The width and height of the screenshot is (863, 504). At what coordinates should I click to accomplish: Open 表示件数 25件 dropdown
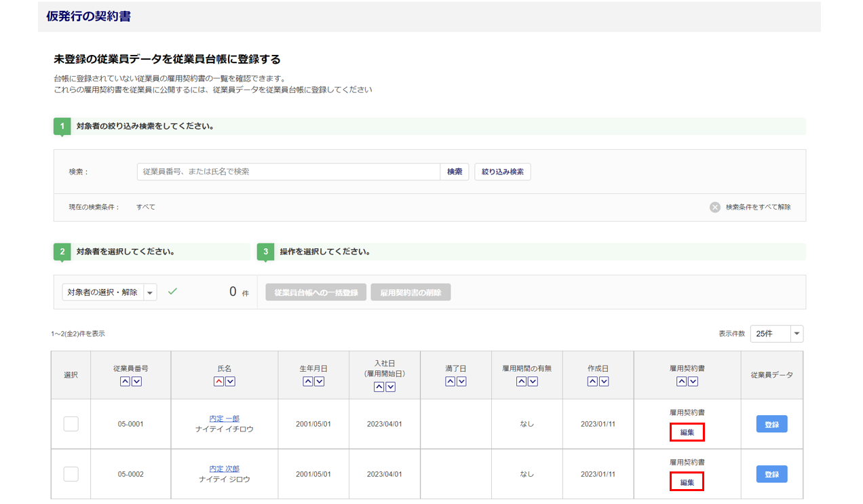click(777, 334)
